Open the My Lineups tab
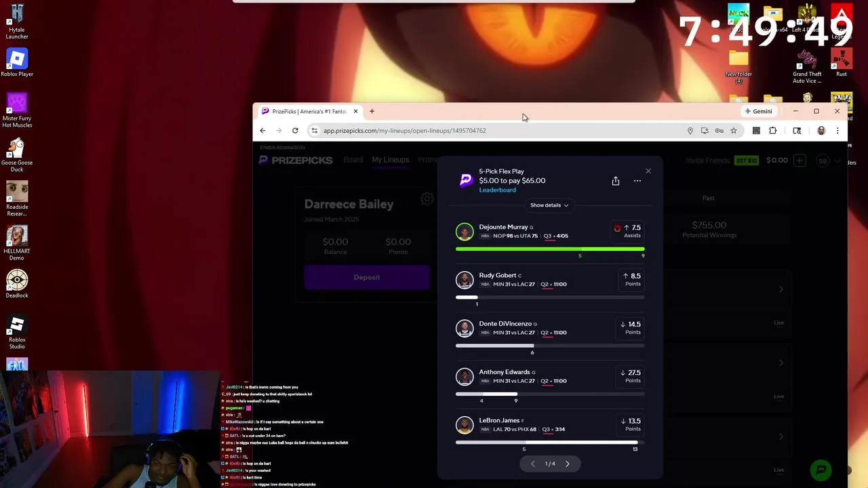This screenshot has height=488, width=868. (x=391, y=160)
